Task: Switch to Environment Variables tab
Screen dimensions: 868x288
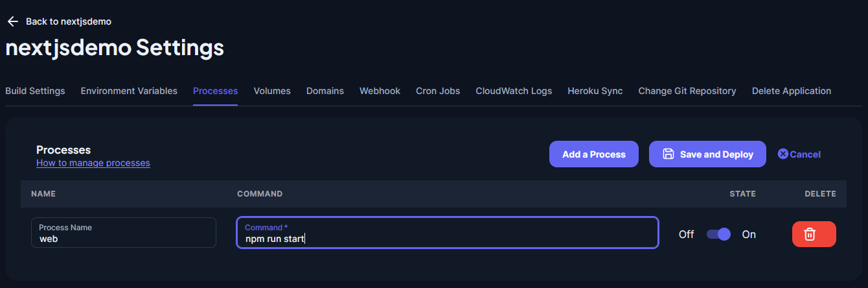Action: [x=129, y=91]
